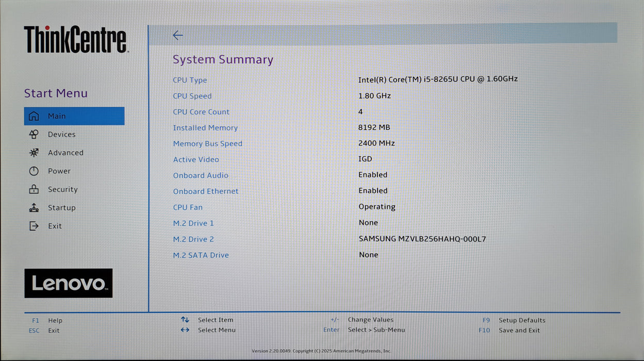Click the F10 Save and Exit hint
This screenshot has width=644, height=361.
(x=509, y=331)
